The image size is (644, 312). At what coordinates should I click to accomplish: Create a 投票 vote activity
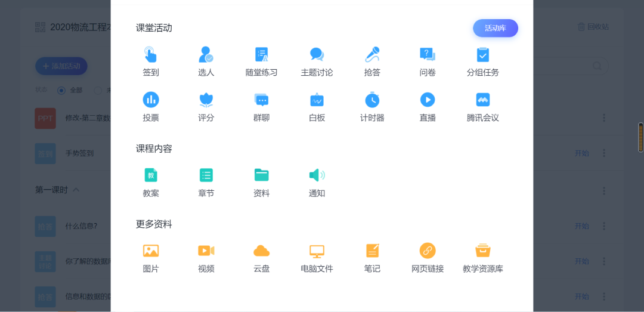pyautogui.click(x=150, y=100)
